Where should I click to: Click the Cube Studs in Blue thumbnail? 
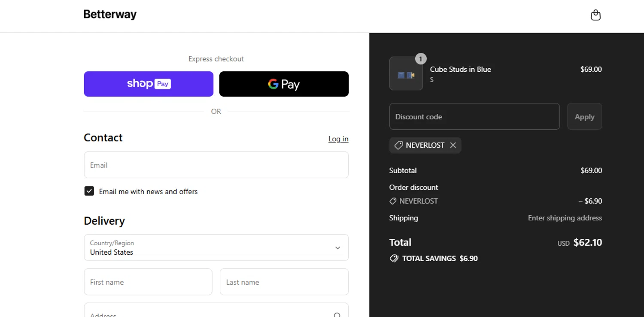coord(406,73)
